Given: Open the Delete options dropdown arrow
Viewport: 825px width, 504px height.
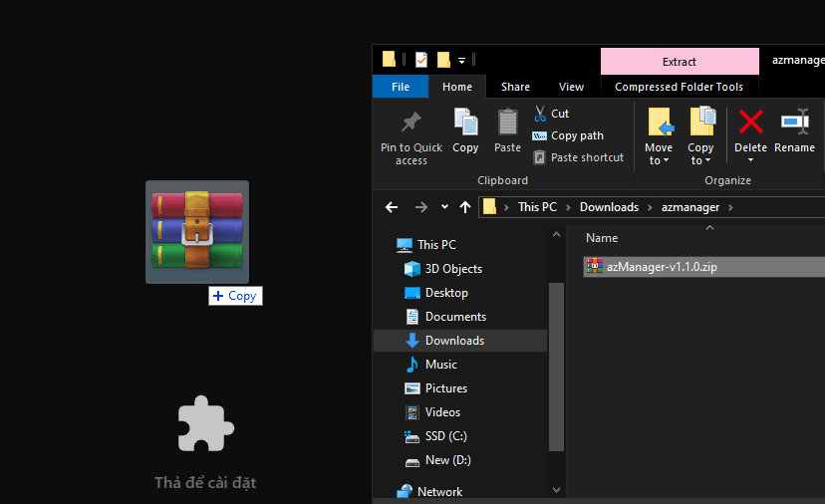Looking at the screenshot, I should (751, 160).
